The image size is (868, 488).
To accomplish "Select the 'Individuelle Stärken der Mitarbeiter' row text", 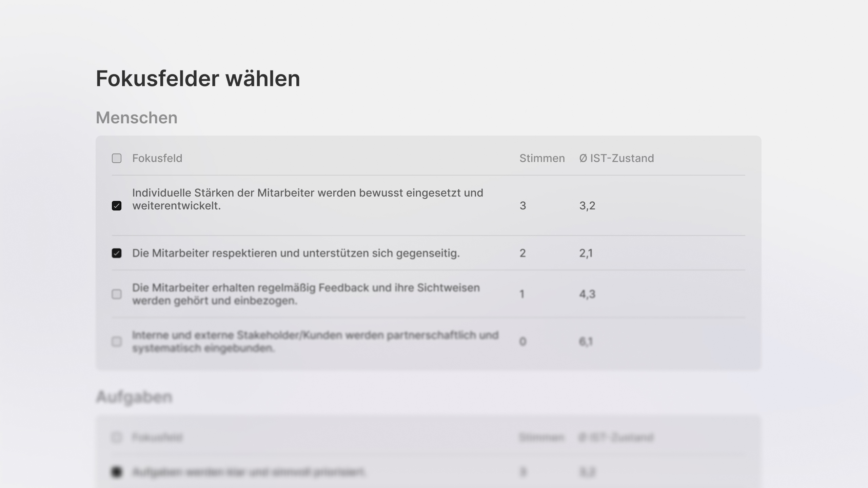I will tap(308, 199).
